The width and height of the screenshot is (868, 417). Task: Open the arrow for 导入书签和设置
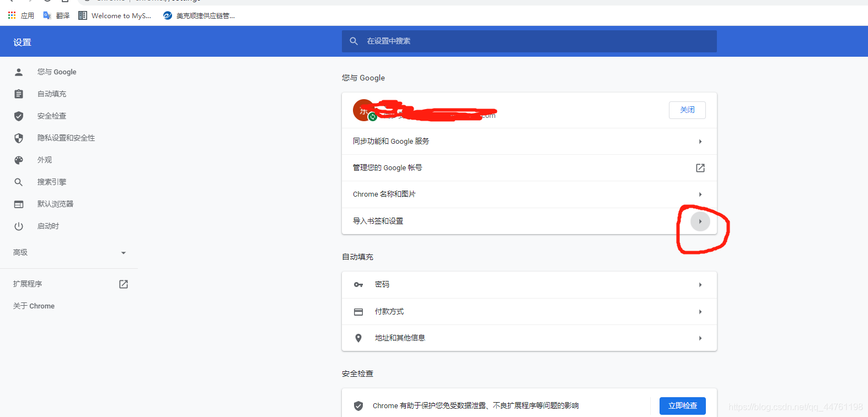pyautogui.click(x=700, y=221)
